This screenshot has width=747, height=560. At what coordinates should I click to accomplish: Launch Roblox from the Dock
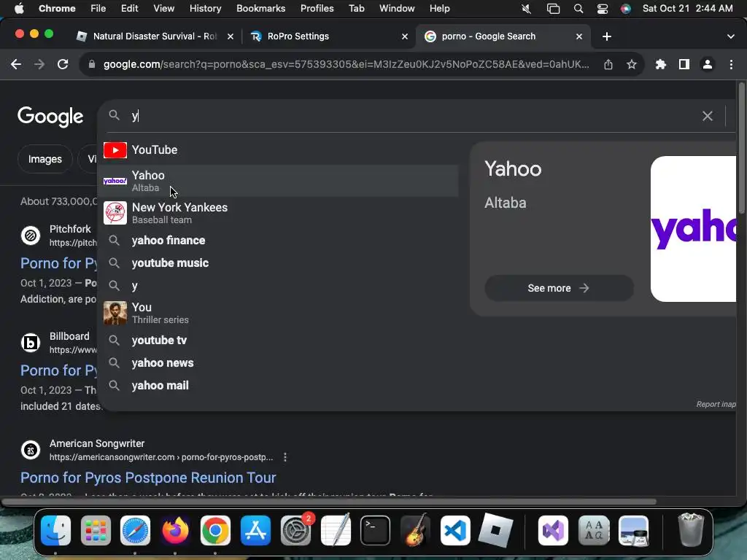coord(495,531)
